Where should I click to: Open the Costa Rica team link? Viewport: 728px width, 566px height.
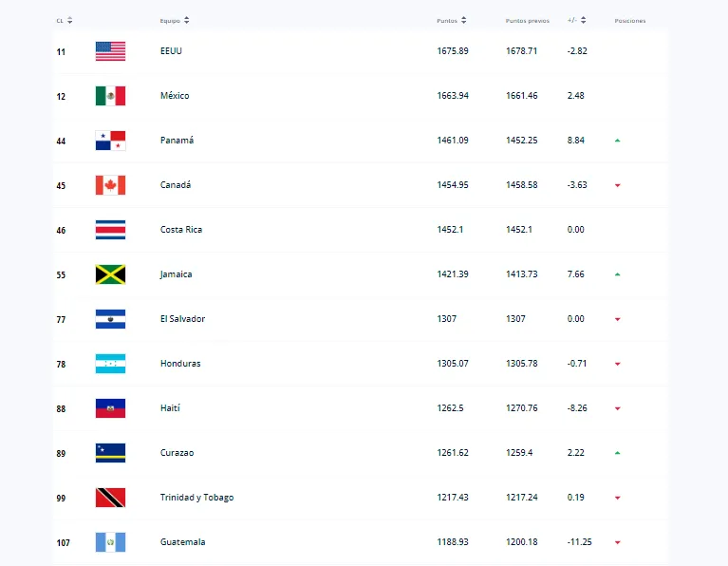click(x=181, y=230)
